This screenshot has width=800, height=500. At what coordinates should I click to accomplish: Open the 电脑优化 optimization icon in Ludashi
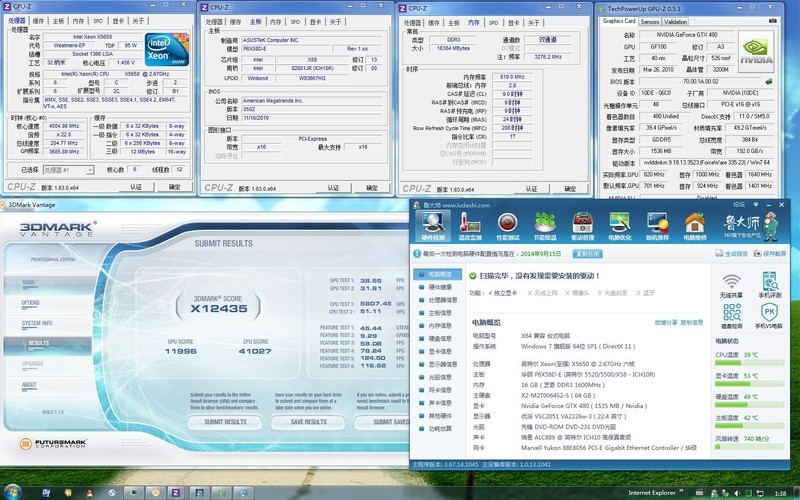tap(619, 226)
